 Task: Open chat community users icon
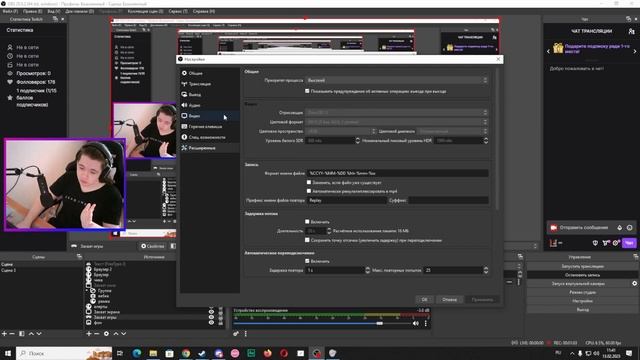(x=631, y=31)
